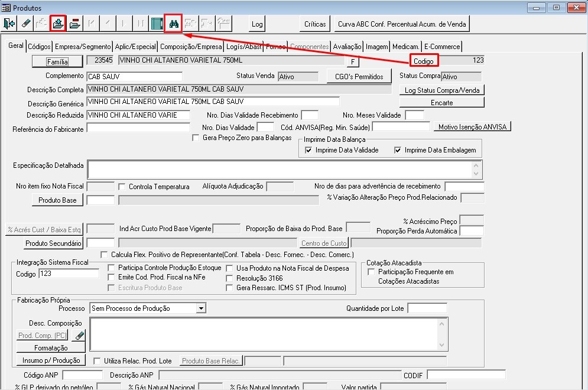This screenshot has height=390, width=588.
Task: Click the Produto Secundário button
Action: [53, 243]
